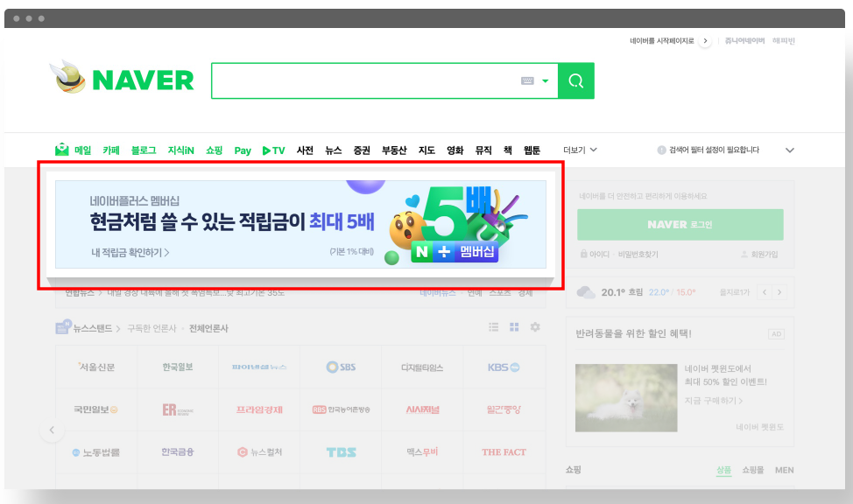Click the NAVER 로그인 button
853x504 pixels.
680,225
